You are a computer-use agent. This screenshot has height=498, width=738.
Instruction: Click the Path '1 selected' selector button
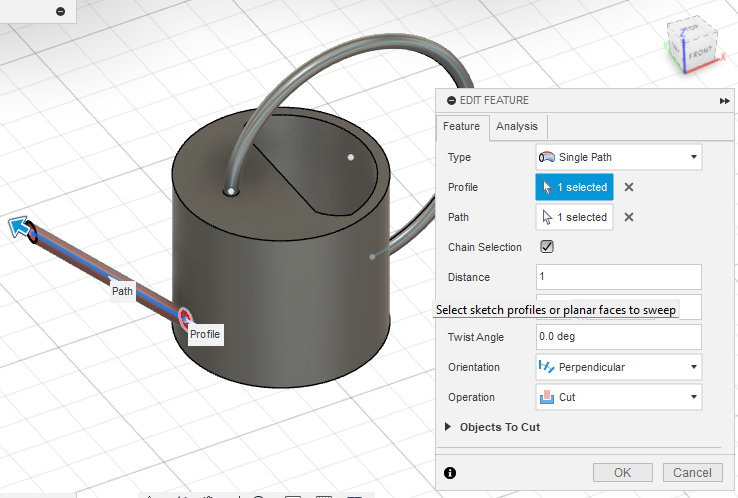pyautogui.click(x=574, y=217)
